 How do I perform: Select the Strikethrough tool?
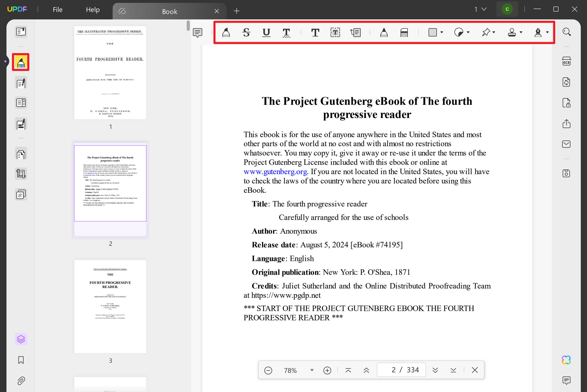tap(246, 32)
